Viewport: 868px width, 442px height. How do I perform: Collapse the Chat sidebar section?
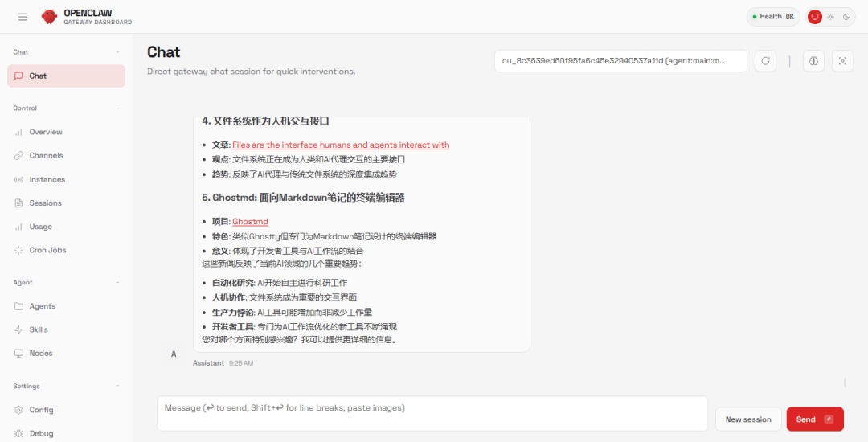coord(117,52)
